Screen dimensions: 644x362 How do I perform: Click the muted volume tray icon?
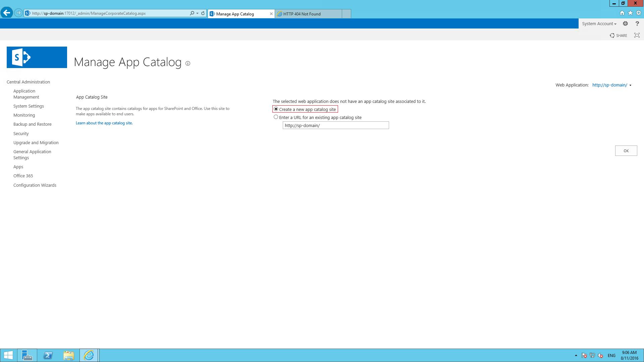600,355
